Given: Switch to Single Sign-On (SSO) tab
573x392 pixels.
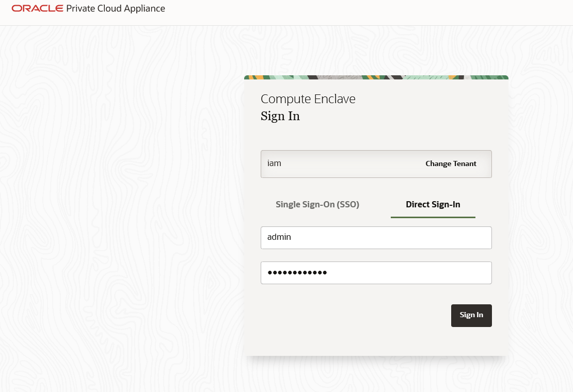Looking at the screenshot, I should (317, 204).
